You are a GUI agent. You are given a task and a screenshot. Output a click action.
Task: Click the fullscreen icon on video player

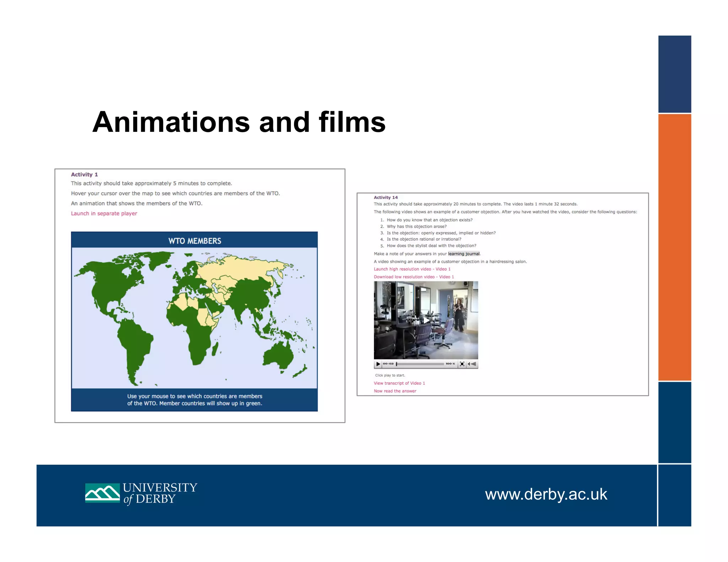(x=462, y=364)
